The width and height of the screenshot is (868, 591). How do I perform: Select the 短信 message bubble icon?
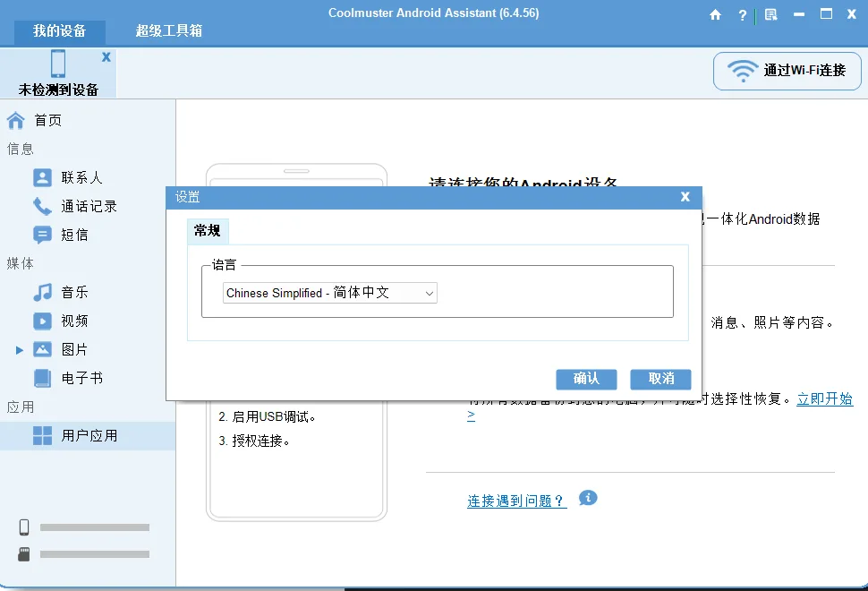[x=42, y=235]
